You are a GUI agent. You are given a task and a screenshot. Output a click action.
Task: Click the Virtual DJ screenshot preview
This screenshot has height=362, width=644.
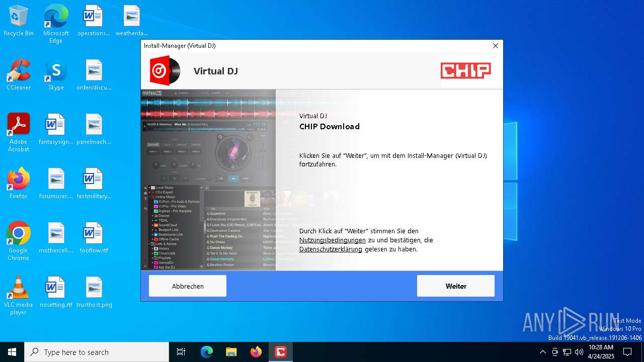[x=208, y=180]
